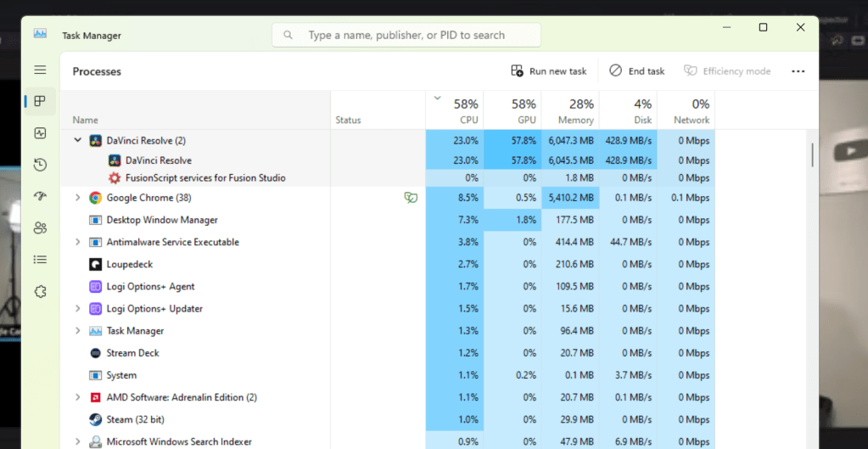
Task: Open the App history page icon
Action: point(40,165)
